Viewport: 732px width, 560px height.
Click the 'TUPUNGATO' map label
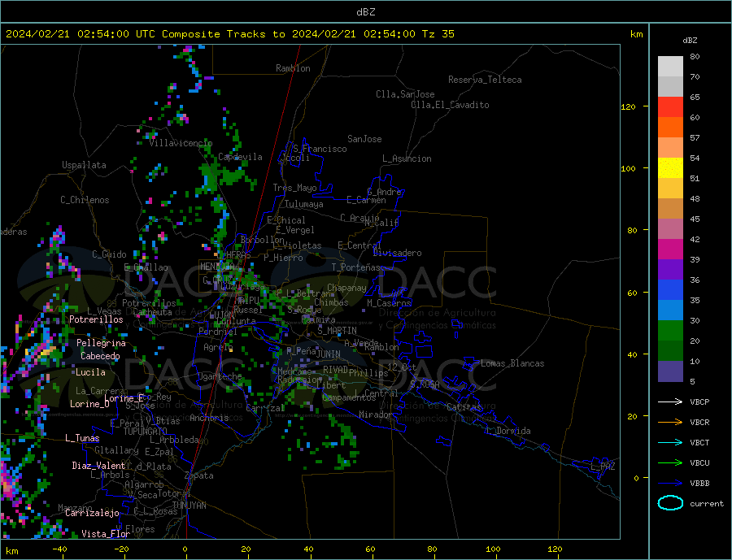145,432
